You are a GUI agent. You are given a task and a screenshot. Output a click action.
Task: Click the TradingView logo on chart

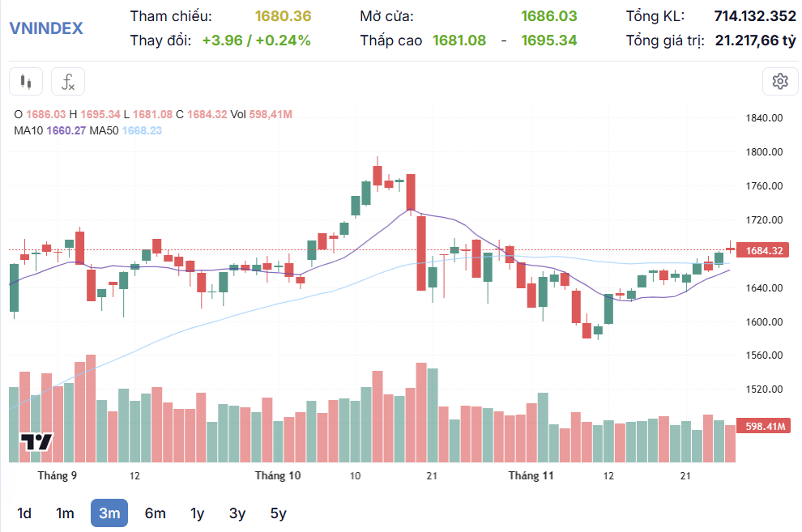36,442
